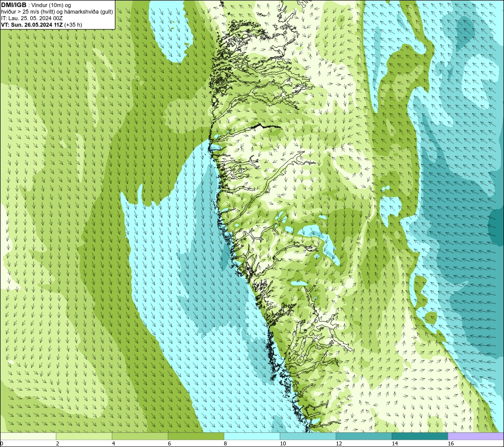Click the legend scale label '12'
Screen dimensions: 504x447
339,444
